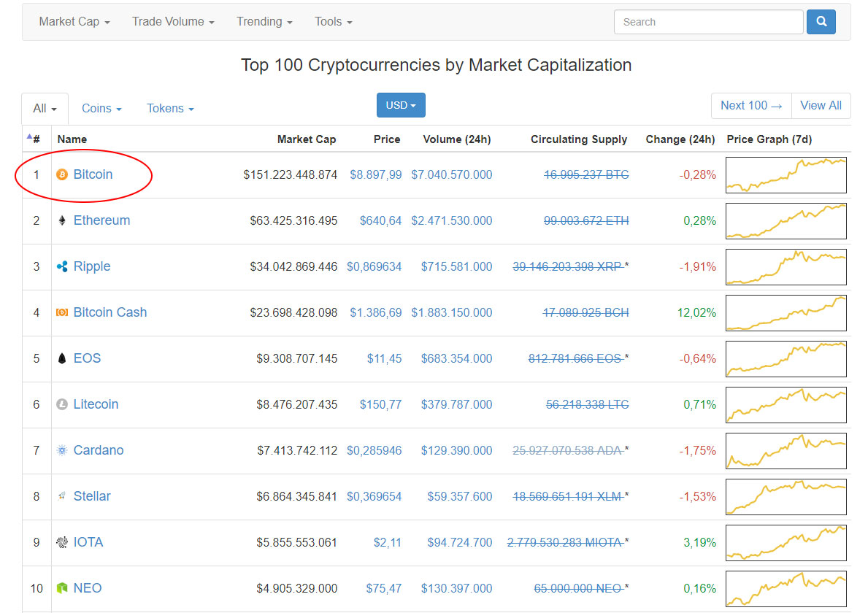The width and height of the screenshot is (868, 613).
Task: Click Bitcoin supply 16.995.237 BTC
Action: coord(586,175)
